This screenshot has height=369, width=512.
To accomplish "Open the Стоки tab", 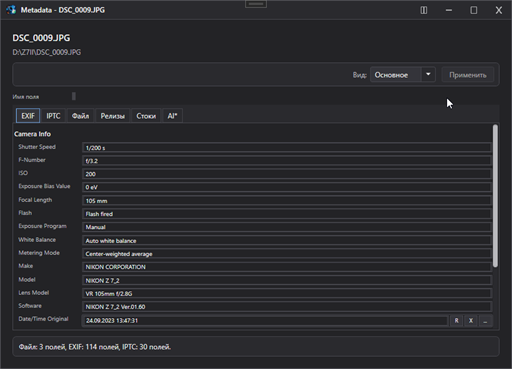I will pyautogui.click(x=146, y=116).
